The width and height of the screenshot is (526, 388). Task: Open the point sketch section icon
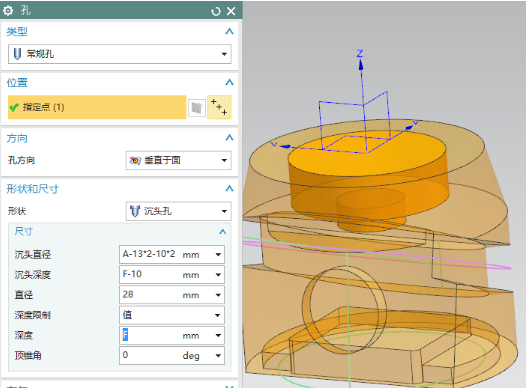pos(197,108)
